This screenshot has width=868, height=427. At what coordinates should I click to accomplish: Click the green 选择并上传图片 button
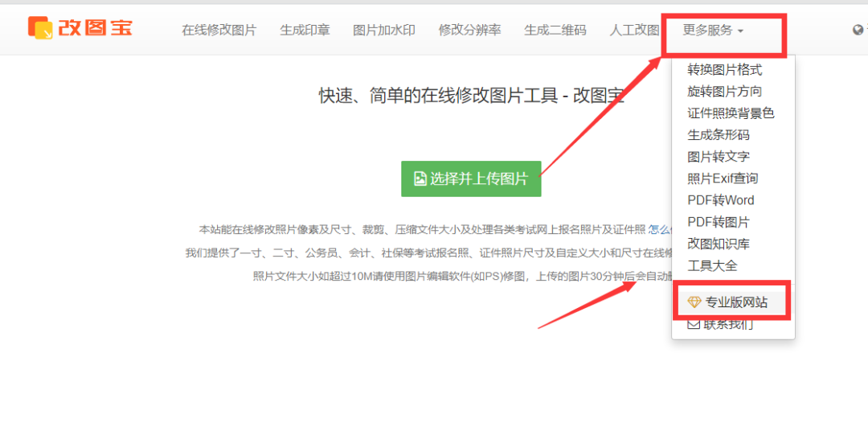point(471,179)
